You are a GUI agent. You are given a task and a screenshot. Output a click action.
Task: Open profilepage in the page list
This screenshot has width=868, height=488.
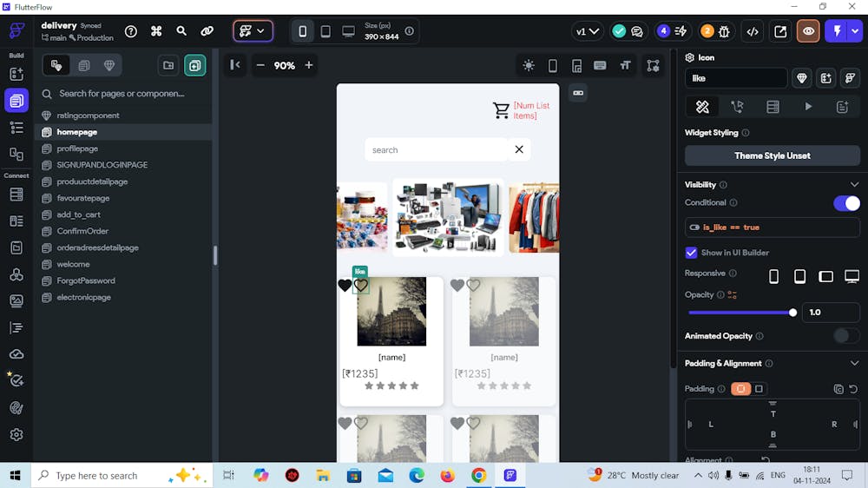click(77, 148)
